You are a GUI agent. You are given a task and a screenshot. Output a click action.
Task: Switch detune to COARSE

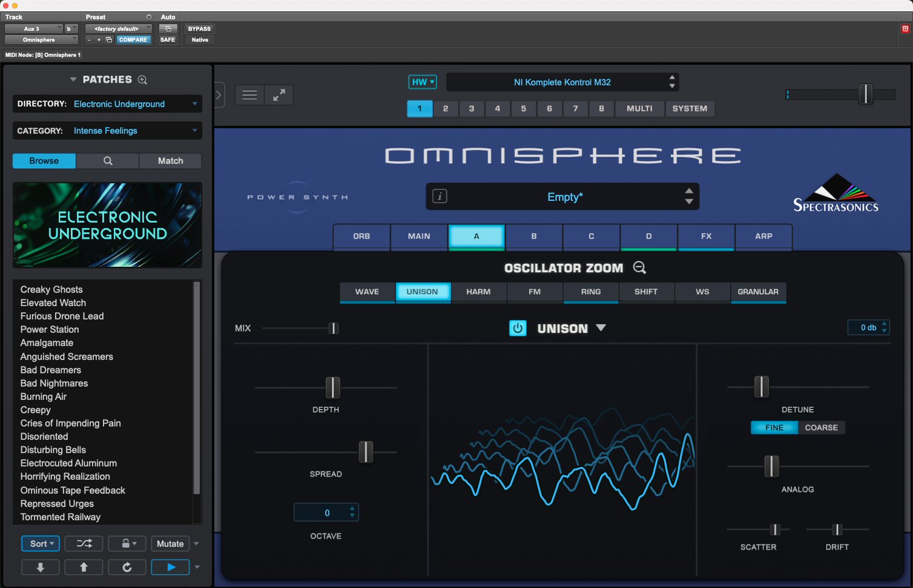(821, 428)
